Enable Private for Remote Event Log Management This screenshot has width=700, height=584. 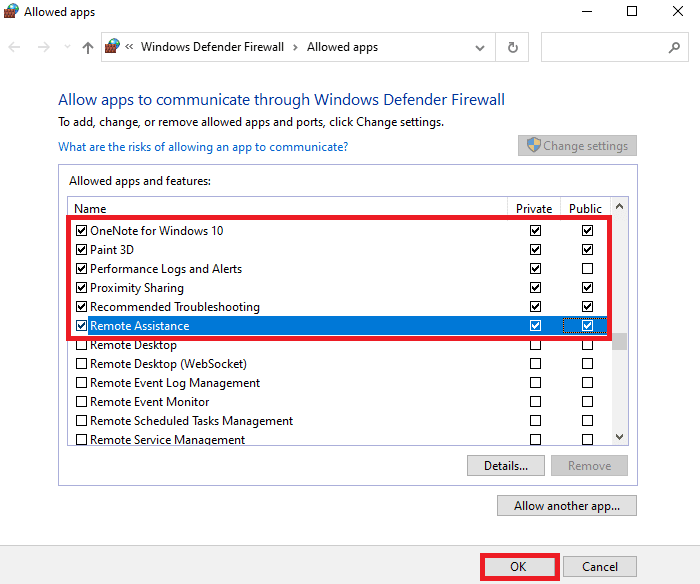tap(535, 383)
